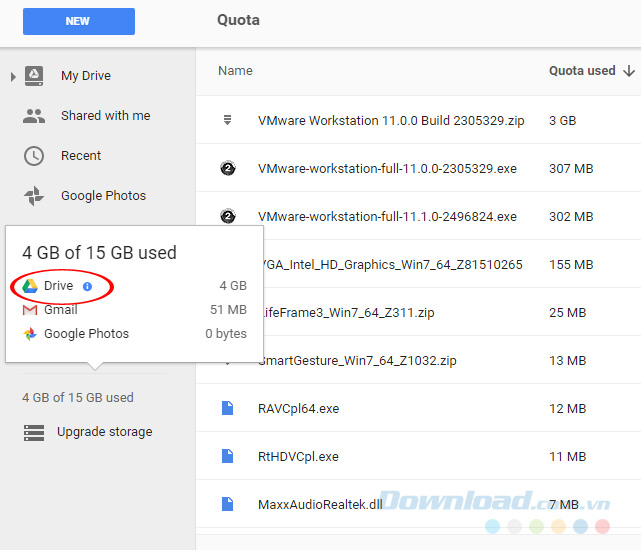Click the 307 MB quota value
641x550 pixels.
pyautogui.click(x=571, y=168)
